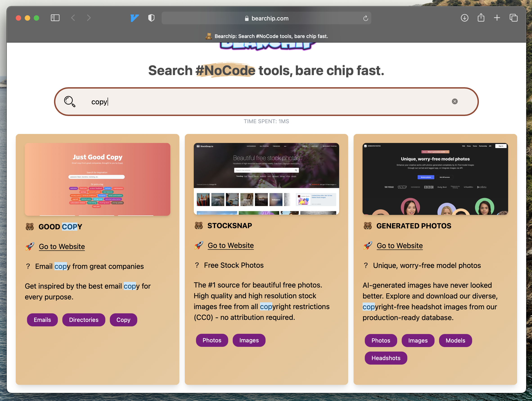Click the magnifying glass search icon
Screen dimensions: 532x401
click(x=70, y=102)
